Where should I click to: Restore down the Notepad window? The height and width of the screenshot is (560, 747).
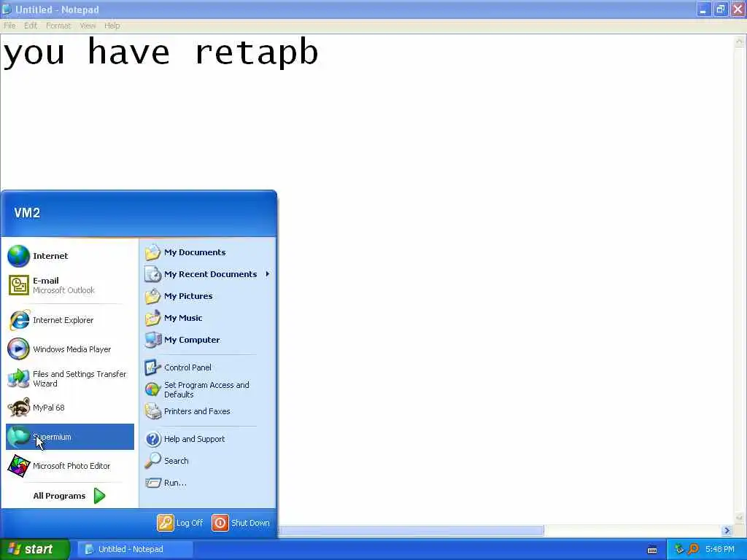pos(720,9)
